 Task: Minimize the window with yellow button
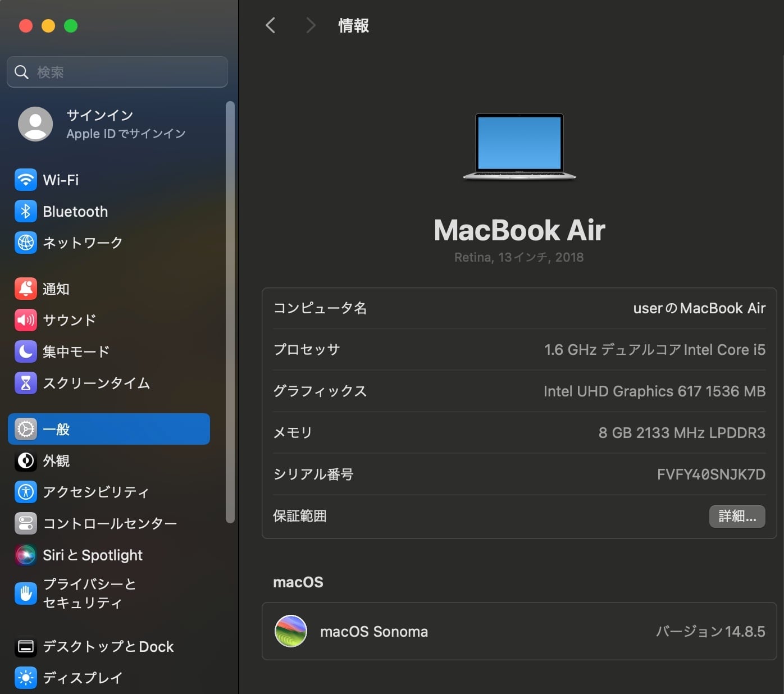tap(48, 26)
